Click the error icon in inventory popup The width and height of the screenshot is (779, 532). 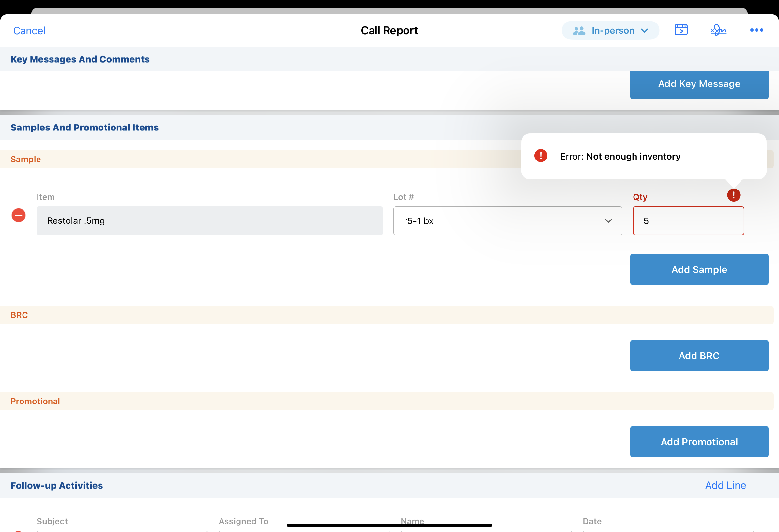click(541, 156)
